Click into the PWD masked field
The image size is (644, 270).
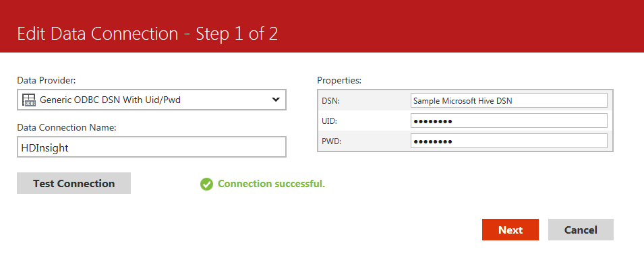[508, 141]
